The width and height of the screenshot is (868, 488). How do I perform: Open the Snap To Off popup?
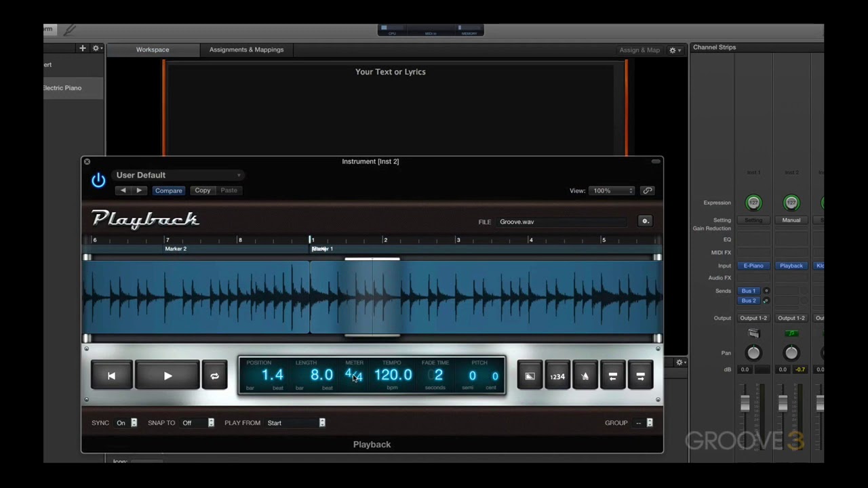tap(198, 423)
